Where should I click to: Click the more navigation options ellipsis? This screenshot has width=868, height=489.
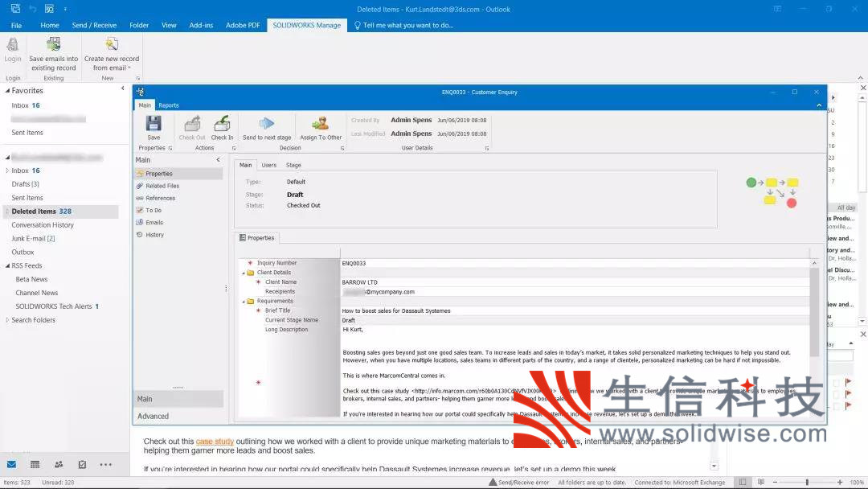[x=106, y=465]
